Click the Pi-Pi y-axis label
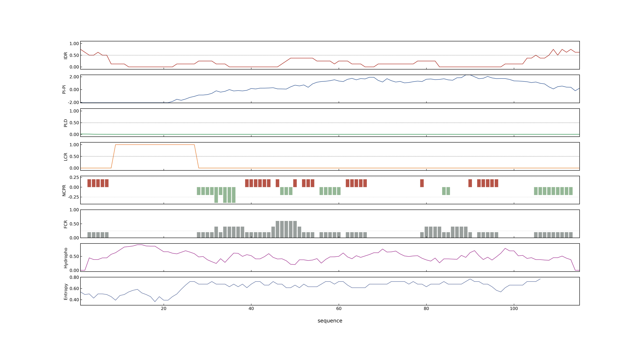The image size is (644, 343). point(64,89)
